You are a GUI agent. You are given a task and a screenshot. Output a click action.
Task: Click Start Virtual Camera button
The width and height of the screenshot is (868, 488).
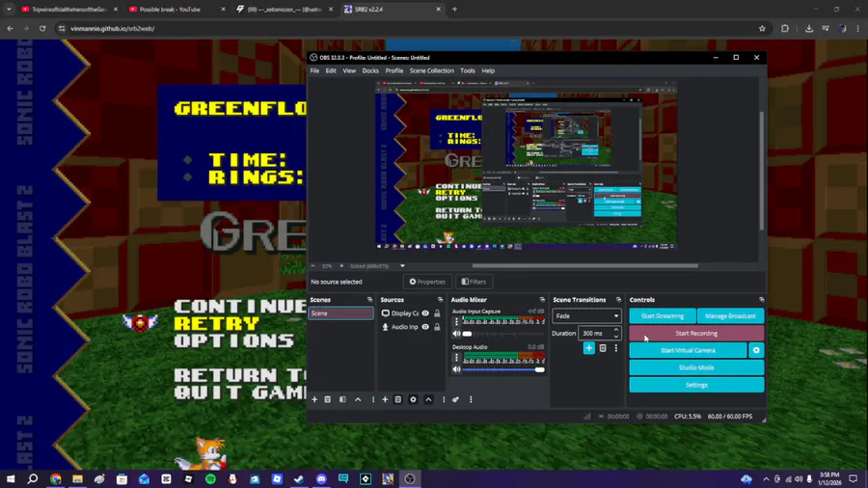point(688,350)
